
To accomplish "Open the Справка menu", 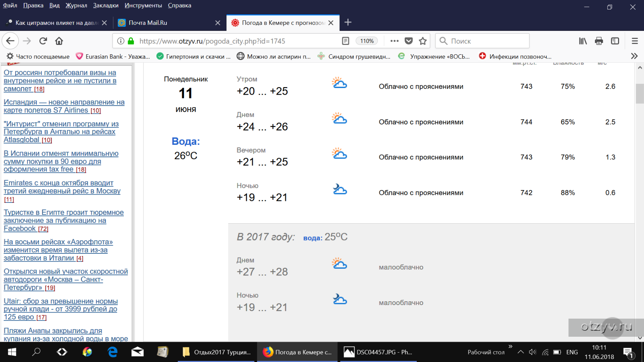I will 179,5.
